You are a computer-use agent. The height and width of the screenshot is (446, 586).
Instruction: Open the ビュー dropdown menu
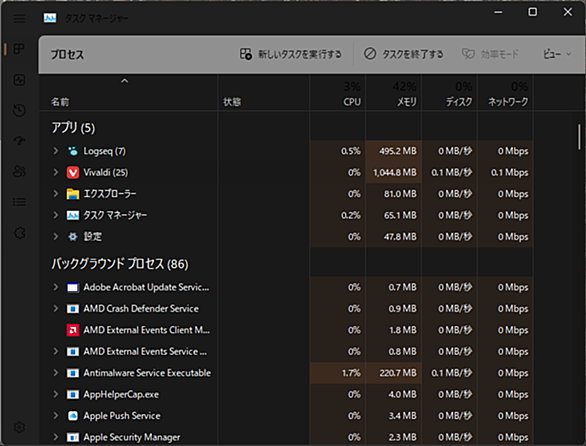pyautogui.click(x=556, y=55)
